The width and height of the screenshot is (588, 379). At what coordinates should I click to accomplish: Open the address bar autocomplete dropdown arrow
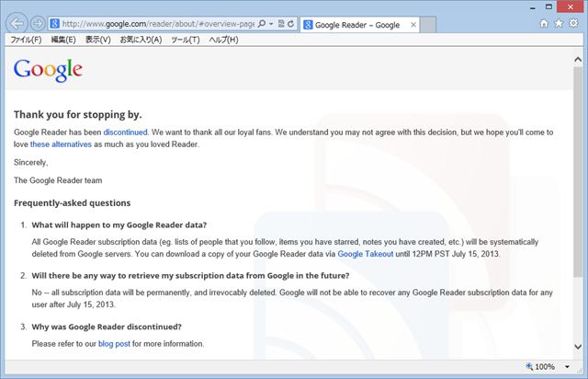click(x=271, y=24)
